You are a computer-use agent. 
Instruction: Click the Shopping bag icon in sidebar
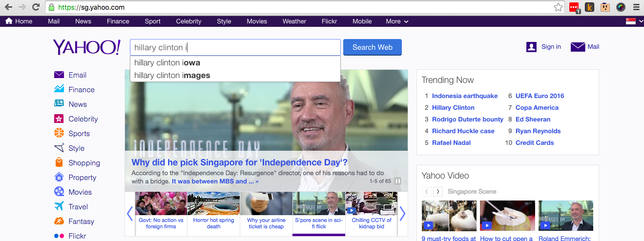(x=59, y=162)
